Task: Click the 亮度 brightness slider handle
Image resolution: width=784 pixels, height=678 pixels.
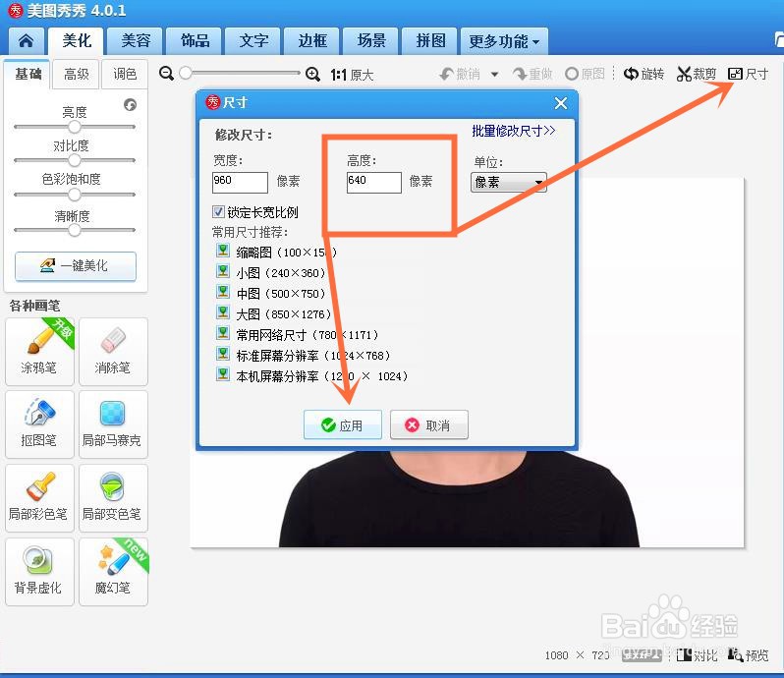Action: [x=75, y=127]
